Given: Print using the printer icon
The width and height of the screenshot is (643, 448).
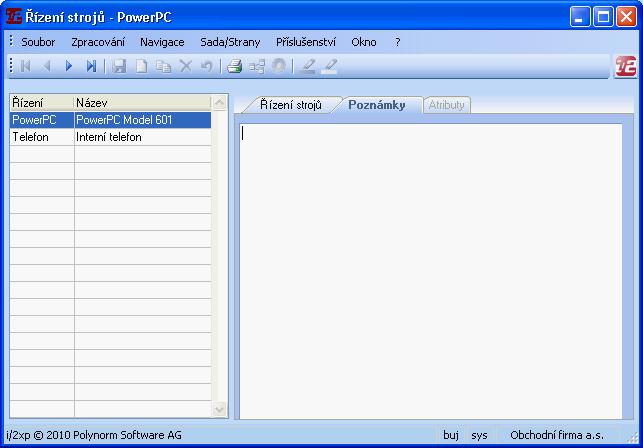Looking at the screenshot, I should coord(235,66).
